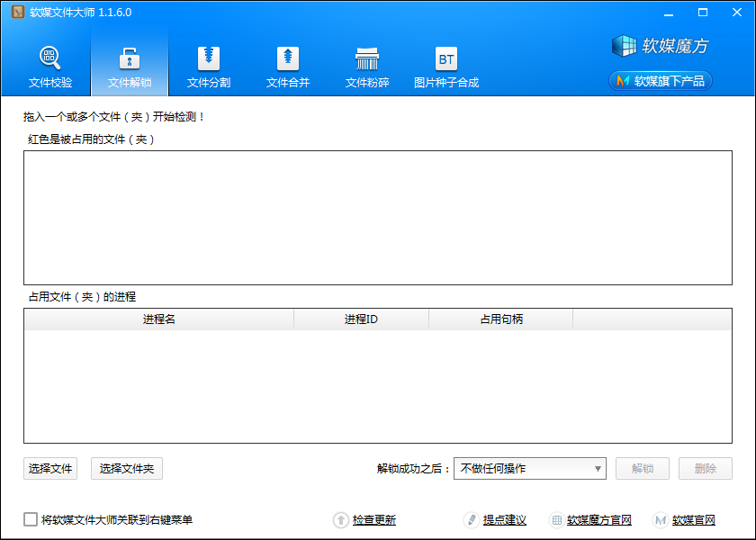
Task: Switch to the 文件合并 file merge tool
Action: (288, 67)
